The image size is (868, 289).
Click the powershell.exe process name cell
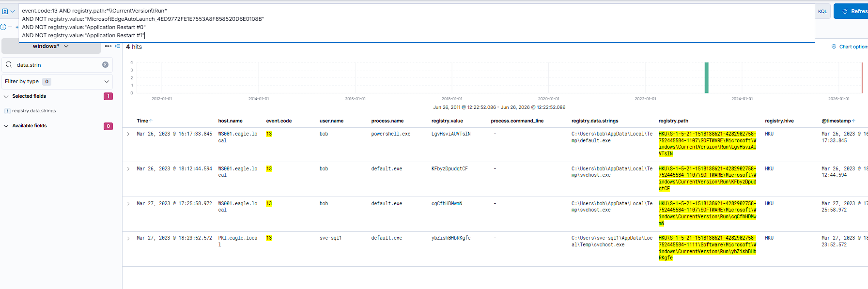pyautogui.click(x=390, y=134)
